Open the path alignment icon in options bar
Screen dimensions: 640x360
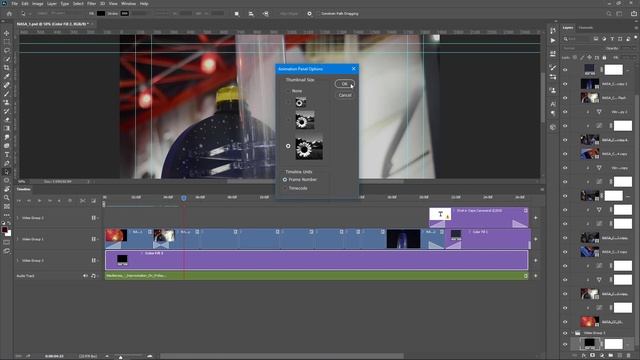(251, 13)
